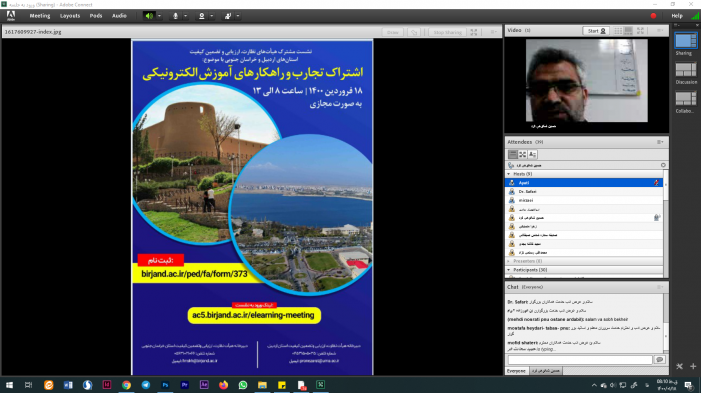Screen dimensions: 701x393
Task: Open the speaker options dropdown arrow
Action: (159, 16)
